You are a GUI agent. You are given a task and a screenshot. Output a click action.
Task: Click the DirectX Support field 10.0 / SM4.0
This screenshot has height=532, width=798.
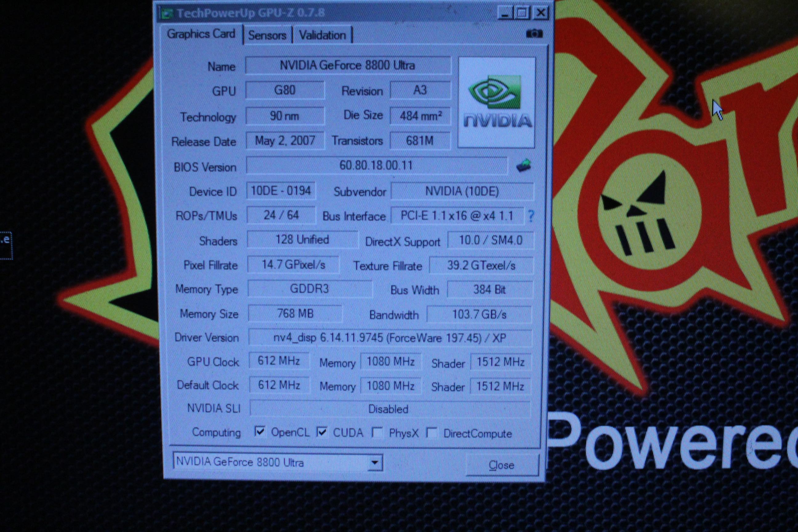491,240
